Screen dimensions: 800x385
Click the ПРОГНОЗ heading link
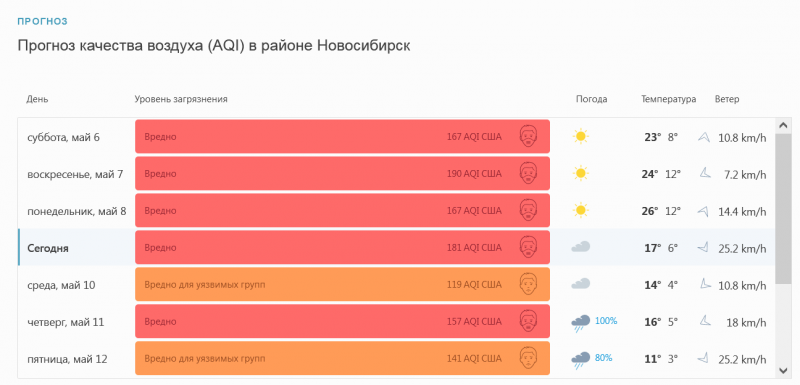(43, 21)
